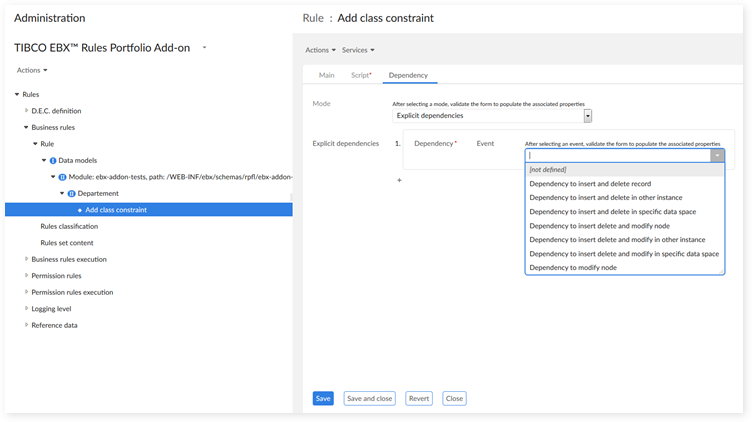Switch to the Main tab
This screenshot has height=422, width=752.
(326, 75)
